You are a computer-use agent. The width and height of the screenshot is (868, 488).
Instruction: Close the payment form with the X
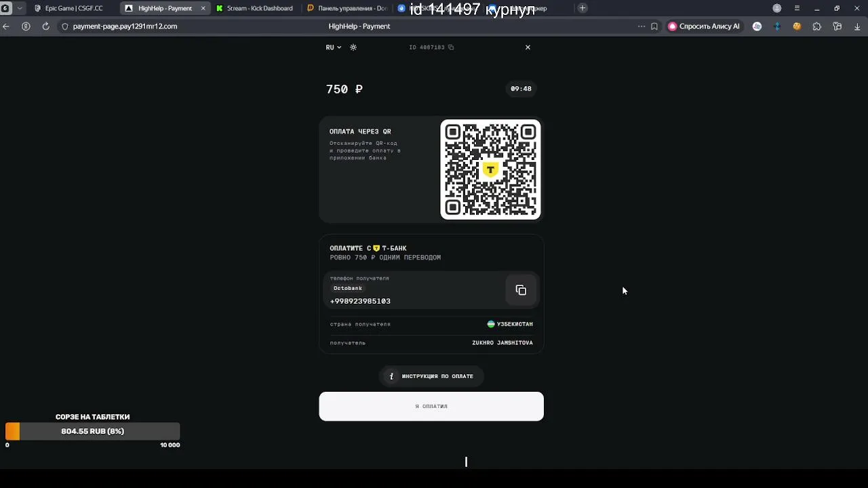click(x=528, y=47)
